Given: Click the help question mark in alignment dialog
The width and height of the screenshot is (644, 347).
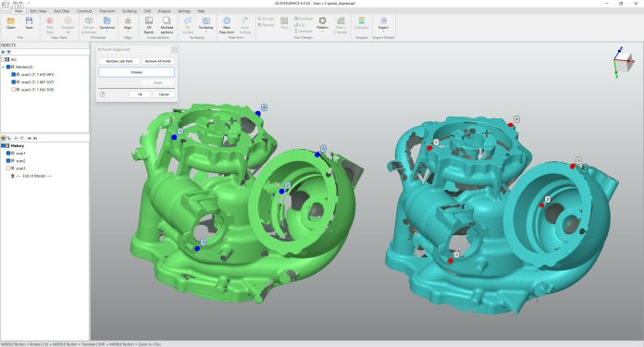Looking at the screenshot, I should [103, 94].
